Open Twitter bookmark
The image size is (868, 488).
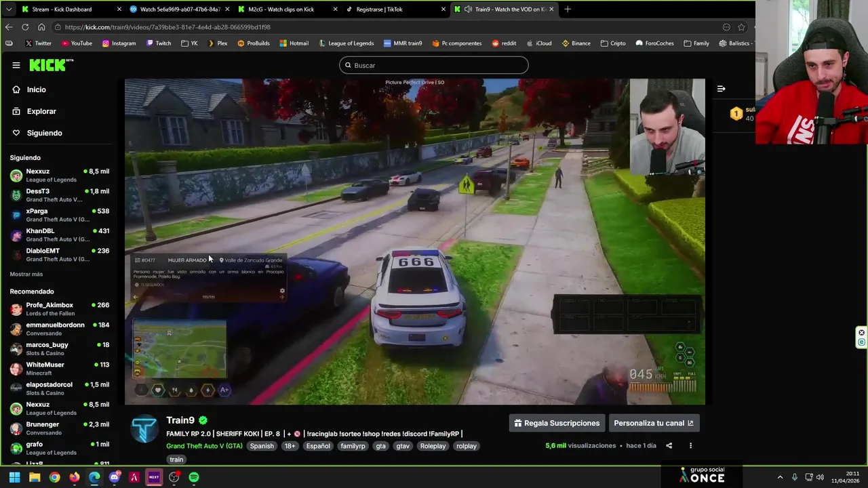pyautogui.click(x=38, y=43)
